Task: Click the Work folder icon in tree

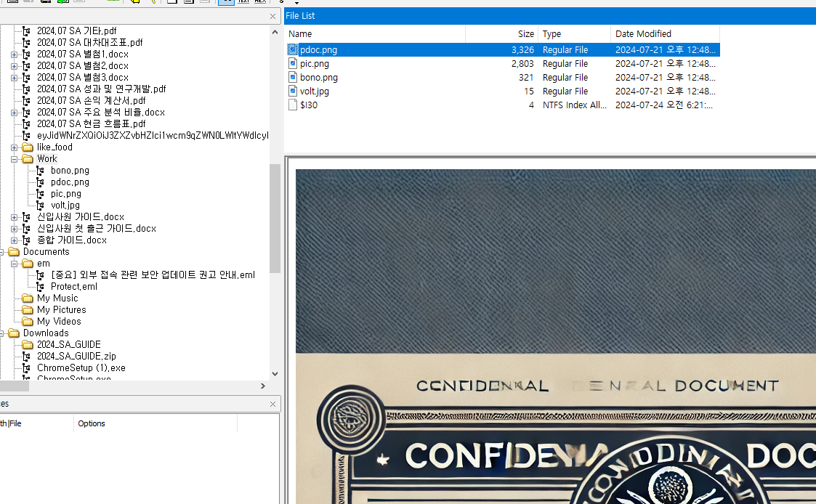Action: tap(28, 158)
